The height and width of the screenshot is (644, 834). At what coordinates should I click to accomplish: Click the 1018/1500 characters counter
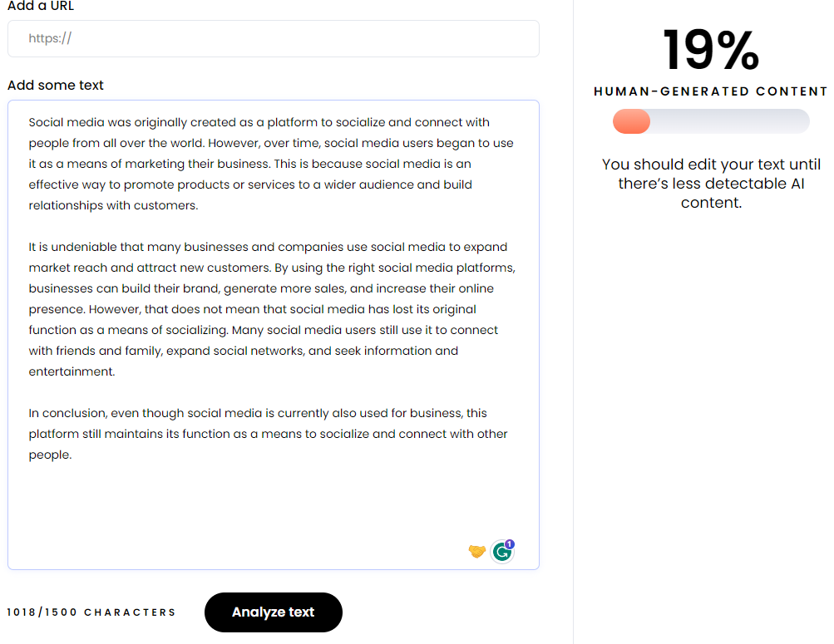coord(91,612)
